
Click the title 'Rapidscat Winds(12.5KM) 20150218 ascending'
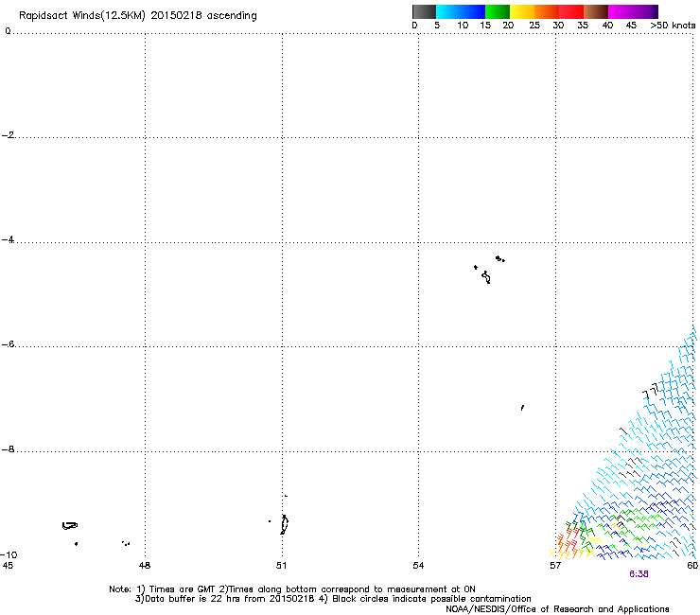click(138, 16)
